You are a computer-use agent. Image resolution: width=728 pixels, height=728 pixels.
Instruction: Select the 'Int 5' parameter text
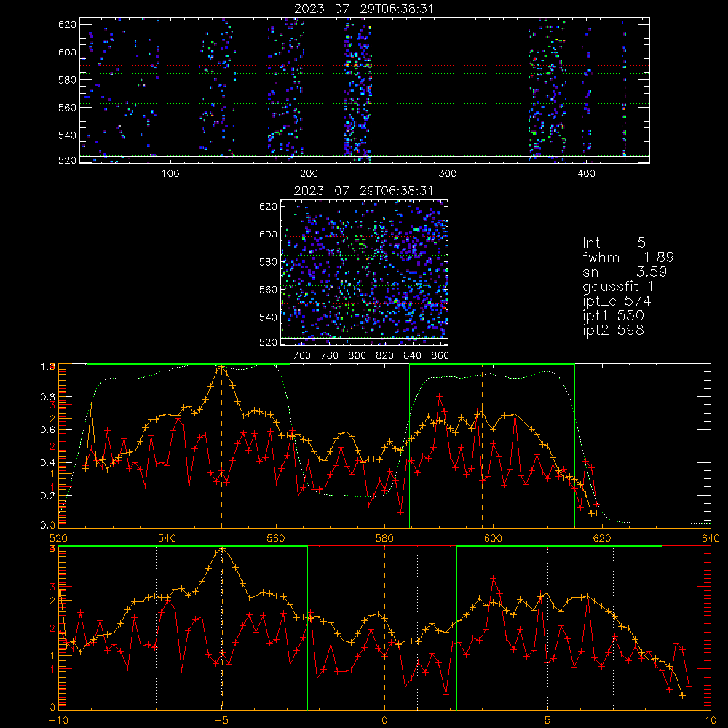click(x=614, y=242)
